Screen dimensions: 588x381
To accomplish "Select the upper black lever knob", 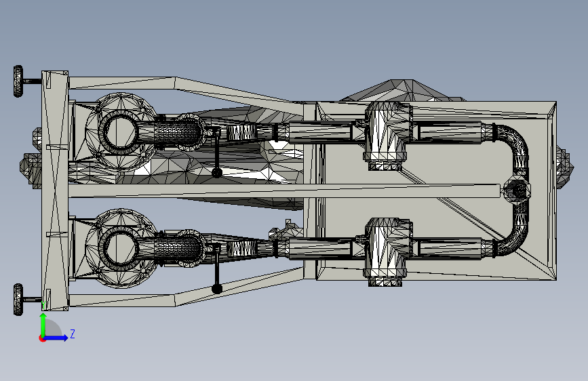I will tap(217, 173).
